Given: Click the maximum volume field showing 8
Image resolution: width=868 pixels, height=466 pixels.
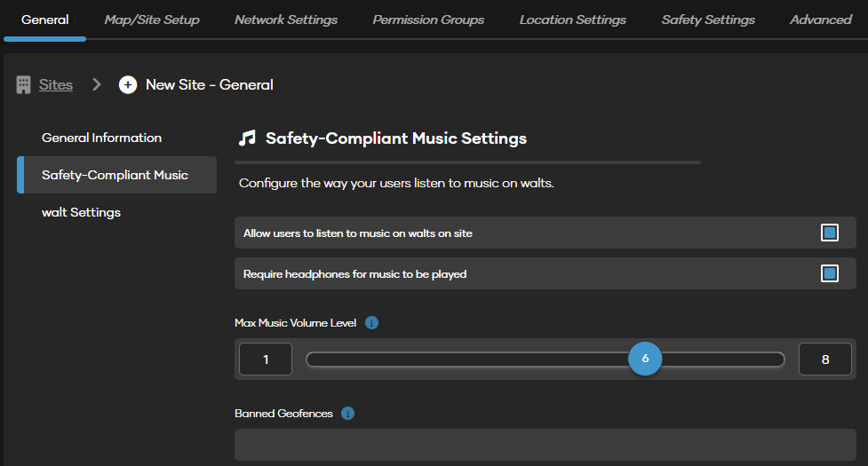Looking at the screenshot, I should (x=825, y=359).
